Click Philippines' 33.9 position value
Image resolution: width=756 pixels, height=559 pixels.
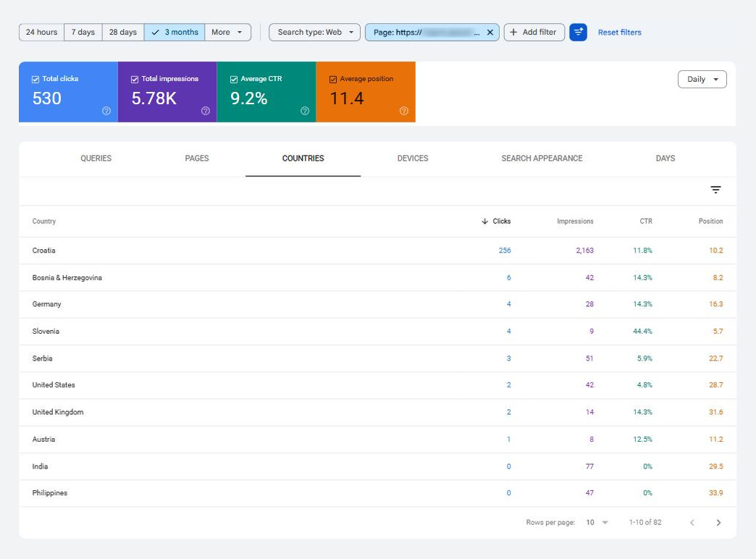click(x=716, y=493)
